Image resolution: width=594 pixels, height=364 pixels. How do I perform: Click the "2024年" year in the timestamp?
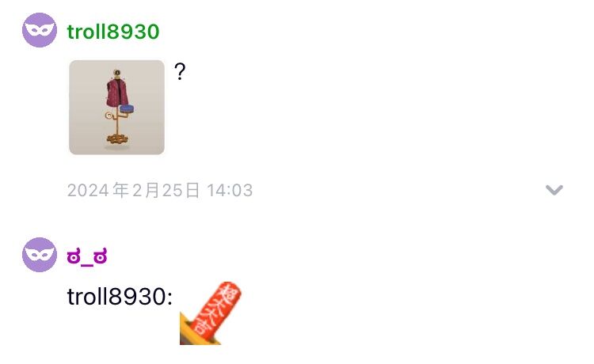pos(97,191)
